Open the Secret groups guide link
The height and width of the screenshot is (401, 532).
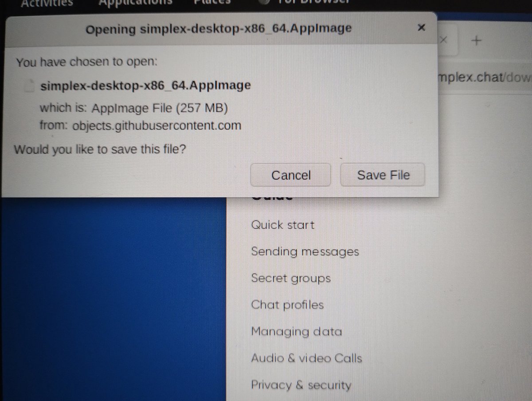coord(291,279)
